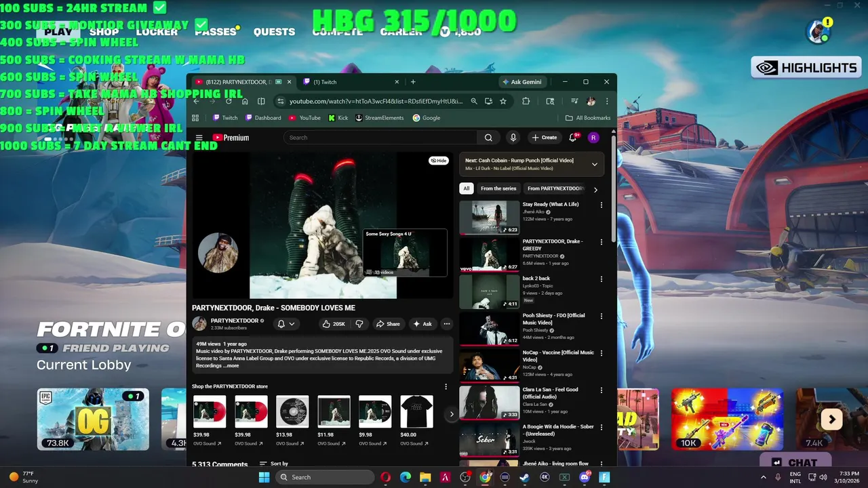Toggle channel notification bell for PARTYNEXTDOOR
This screenshot has height=488, width=868.
click(286, 324)
